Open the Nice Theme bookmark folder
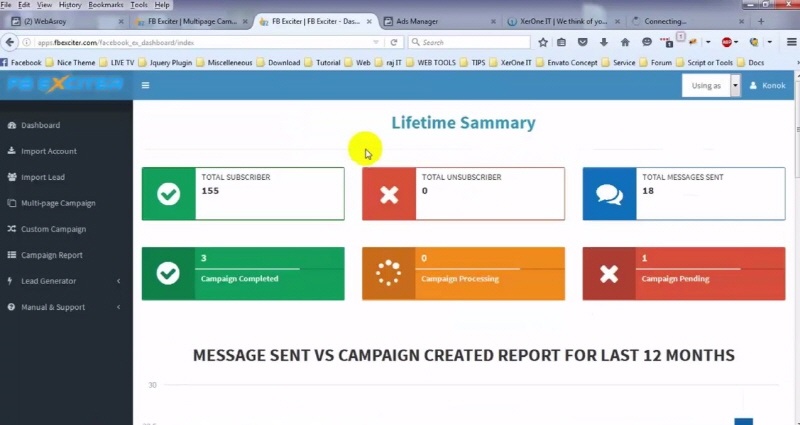The image size is (800, 425). click(x=70, y=63)
